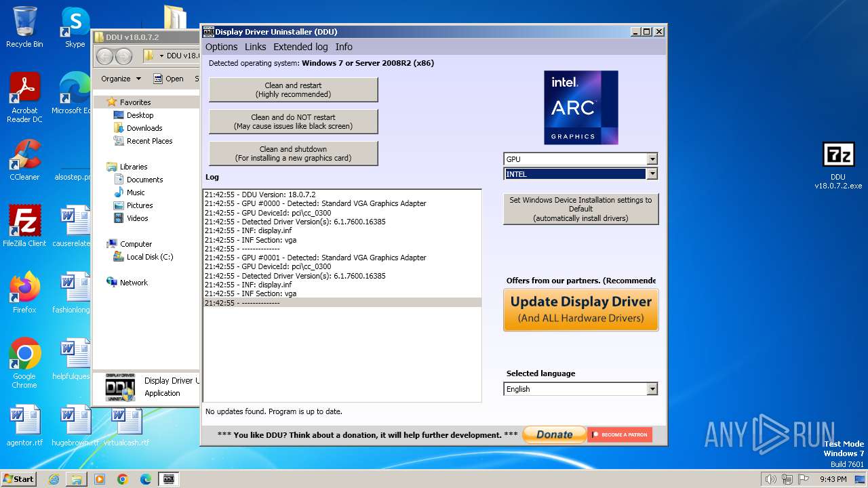Select Favorites in Explorer navigation pane

click(135, 102)
